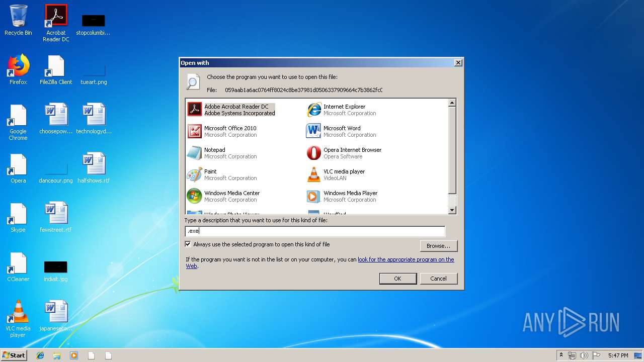The width and height of the screenshot is (644, 362).
Task: Click the program list vertical scrollbar thumb
Action: [x=452, y=150]
